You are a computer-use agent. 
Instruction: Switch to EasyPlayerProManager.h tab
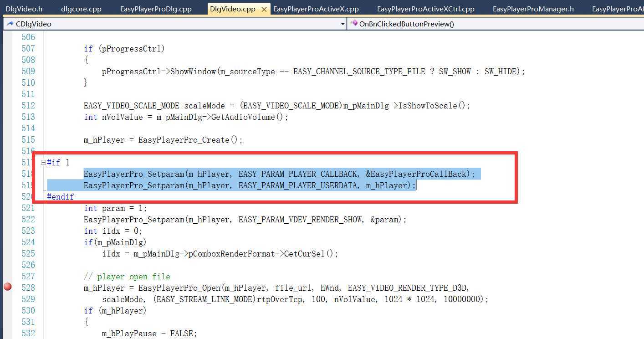(x=533, y=9)
